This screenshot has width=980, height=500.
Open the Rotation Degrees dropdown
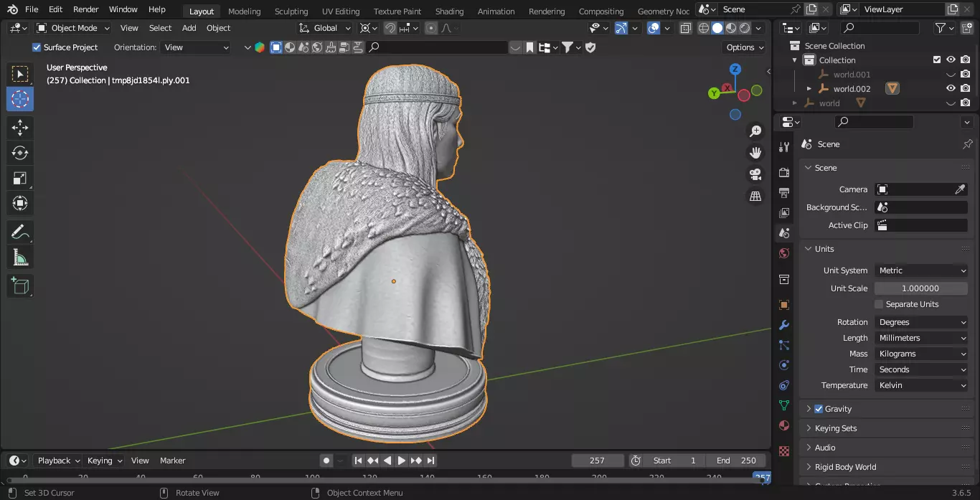[x=921, y=322]
